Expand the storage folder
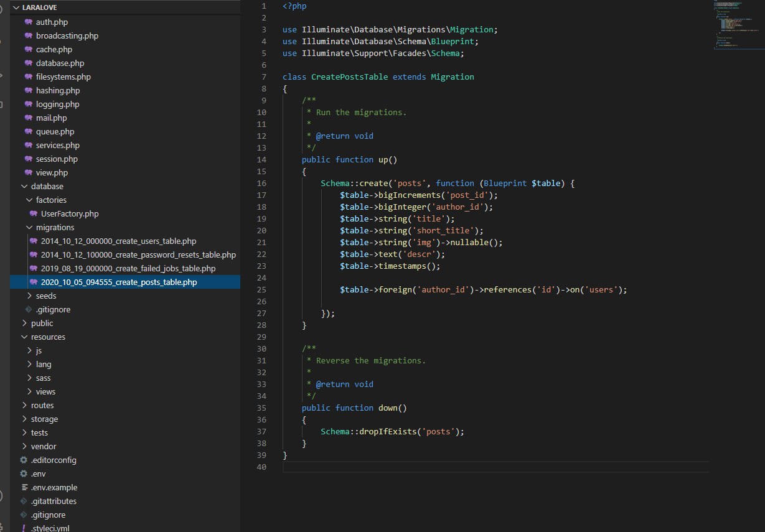 (24, 419)
